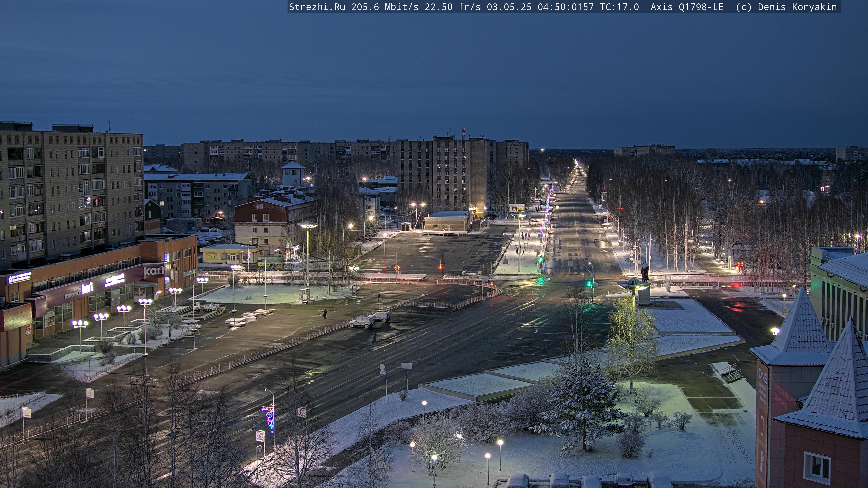The image size is (868, 488).
Task: Click the "22.50 fr/s" frame rate readout
Action: pyautogui.click(x=453, y=7)
